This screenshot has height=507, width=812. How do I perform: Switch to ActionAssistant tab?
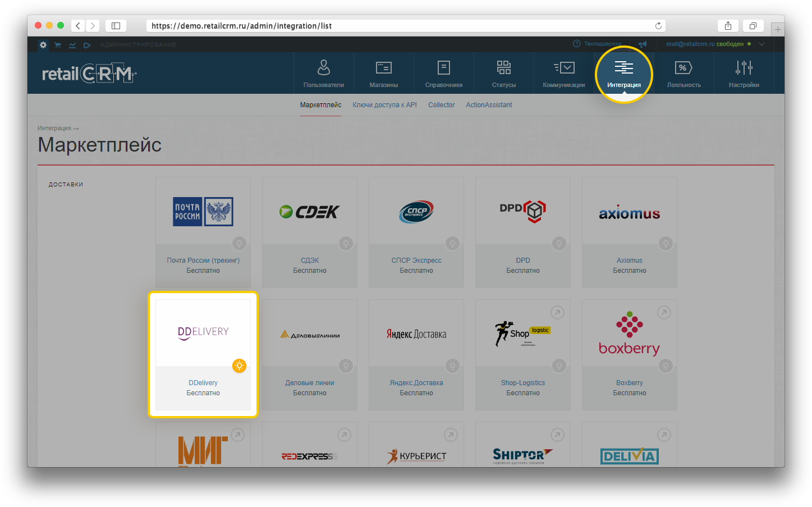[489, 105]
